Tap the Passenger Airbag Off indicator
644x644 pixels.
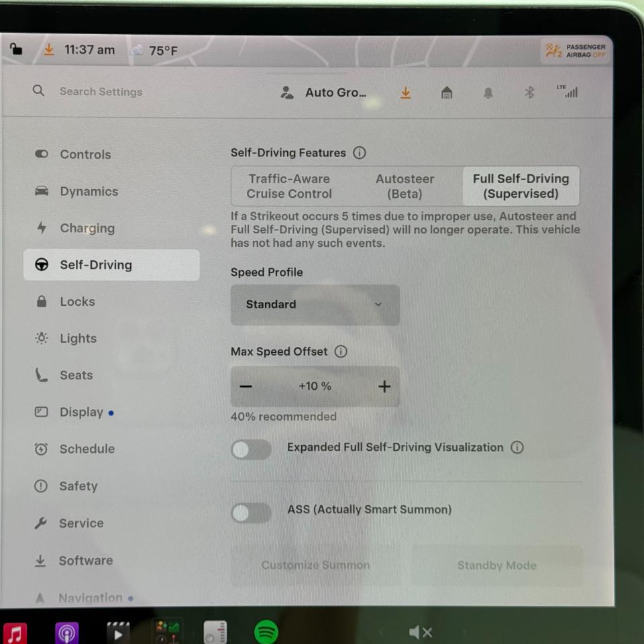pos(575,50)
